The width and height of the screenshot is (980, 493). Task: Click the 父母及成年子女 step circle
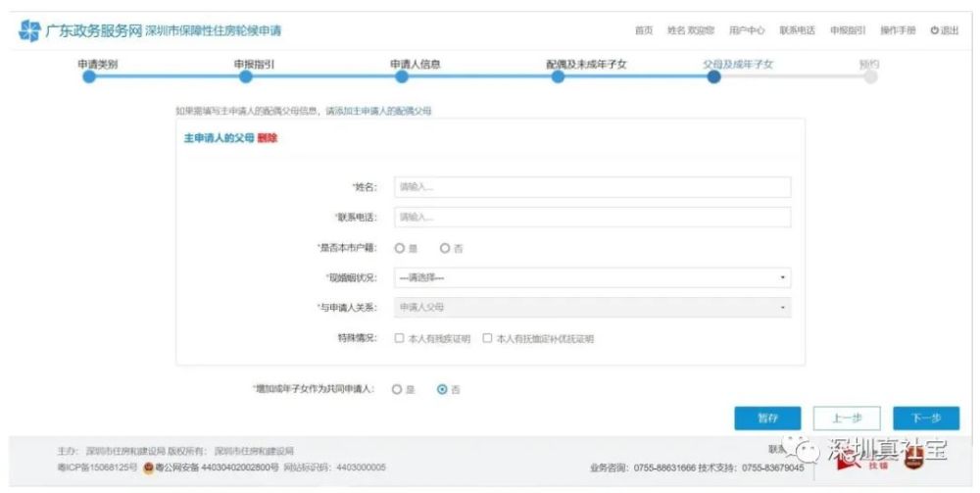pyautogui.click(x=713, y=76)
